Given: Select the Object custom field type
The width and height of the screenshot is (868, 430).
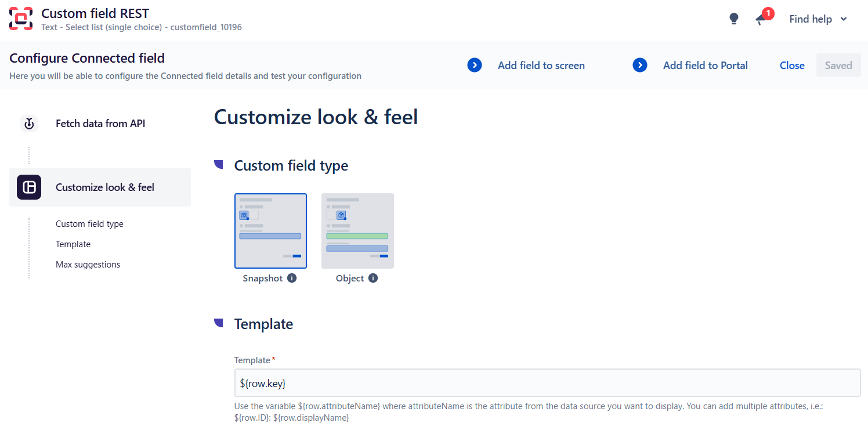Looking at the screenshot, I should 357,231.
